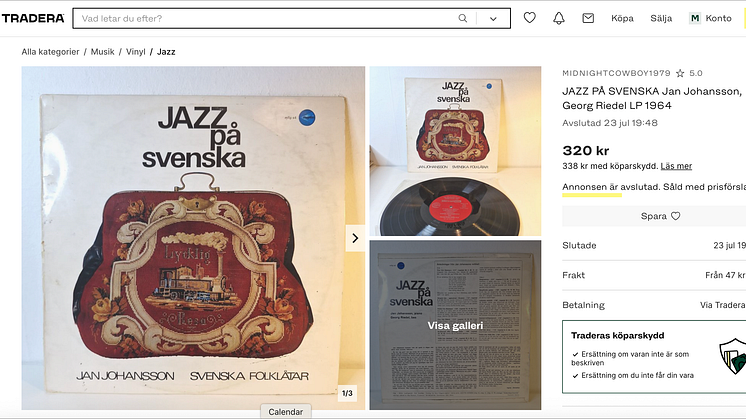Expand search category dropdown arrow
Viewport: 746px width, 419px height.
pos(493,19)
